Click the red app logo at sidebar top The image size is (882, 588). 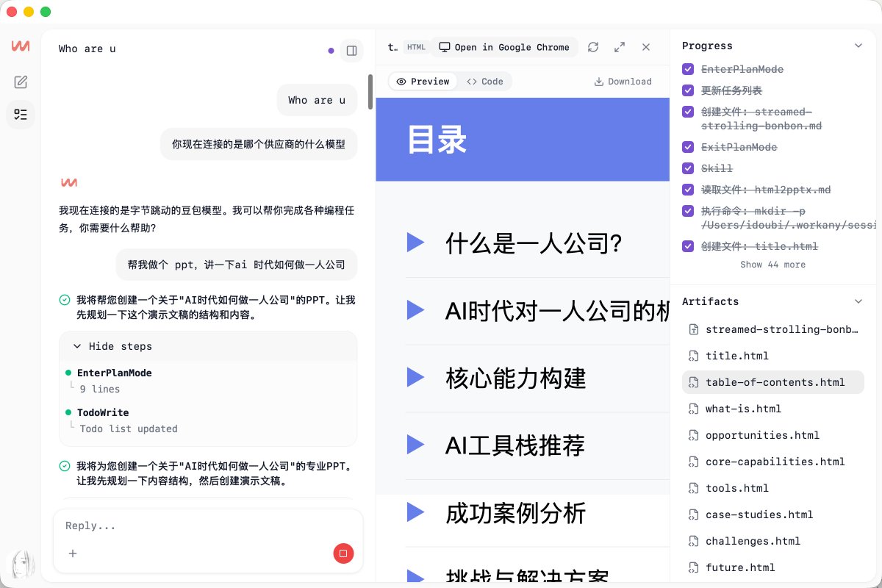21,46
